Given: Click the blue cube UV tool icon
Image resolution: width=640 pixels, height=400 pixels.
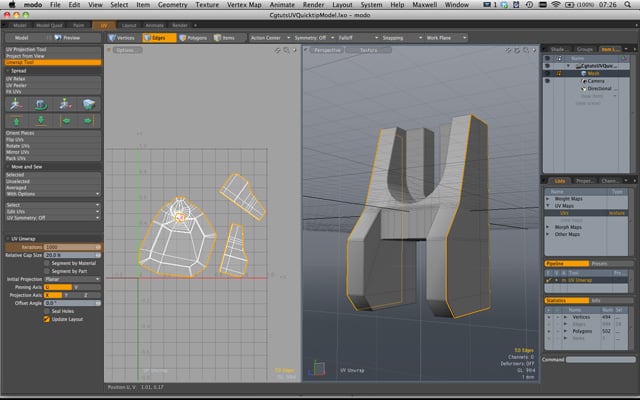Looking at the screenshot, I should tap(88, 103).
